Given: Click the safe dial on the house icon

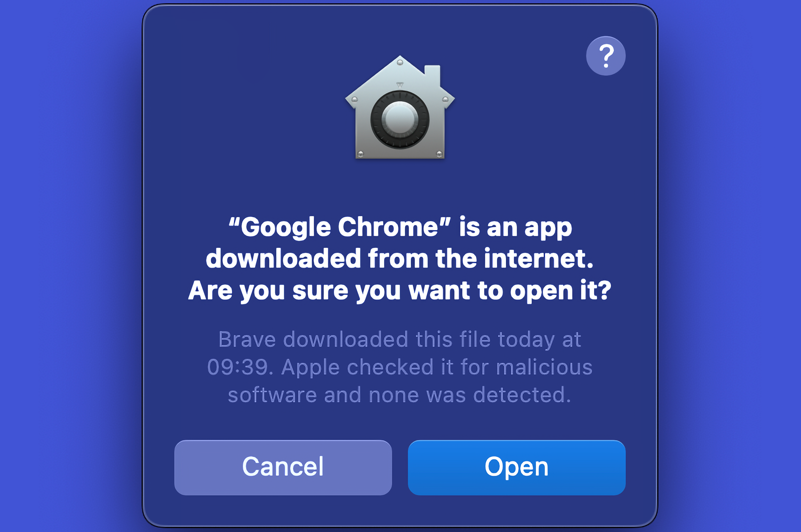Looking at the screenshot, I should [x=400, y=119].
